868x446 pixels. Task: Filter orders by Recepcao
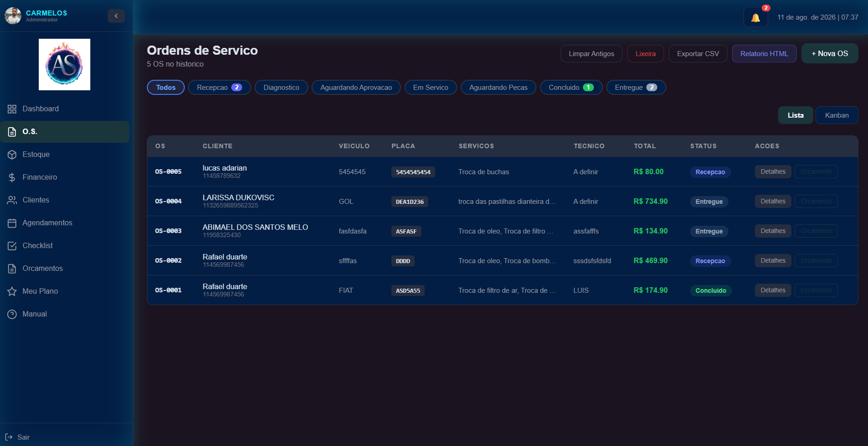(219, 88)
